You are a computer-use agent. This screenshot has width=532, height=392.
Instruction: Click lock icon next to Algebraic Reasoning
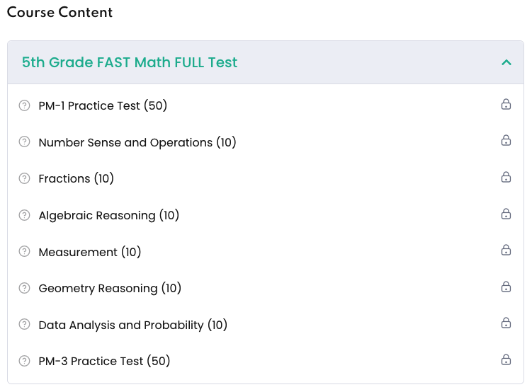(x=506, y=214)
